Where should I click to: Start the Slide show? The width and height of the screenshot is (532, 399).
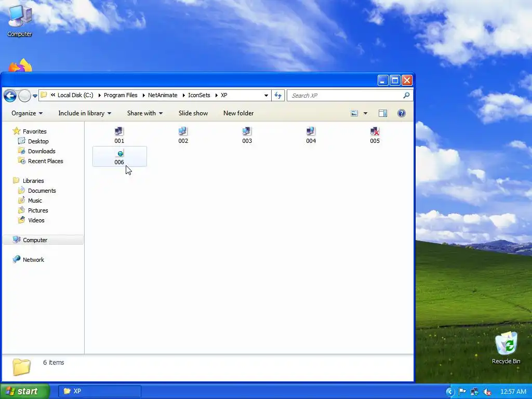[x=193, y=113]
